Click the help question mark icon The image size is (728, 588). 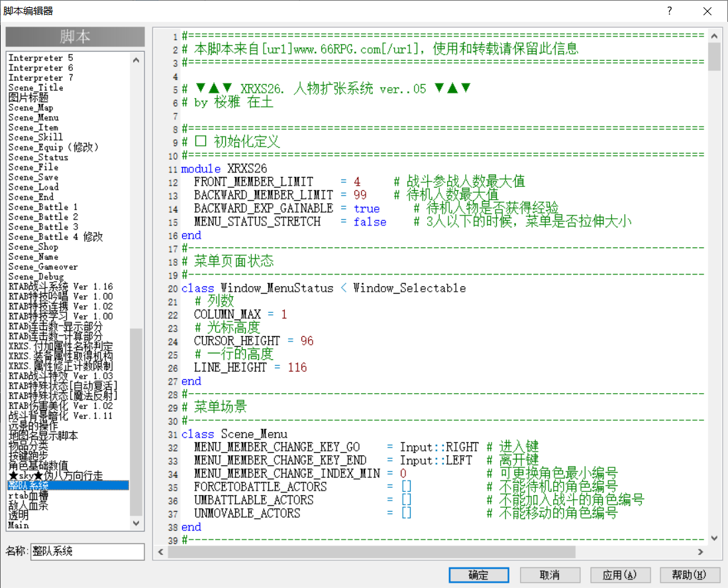669,11
